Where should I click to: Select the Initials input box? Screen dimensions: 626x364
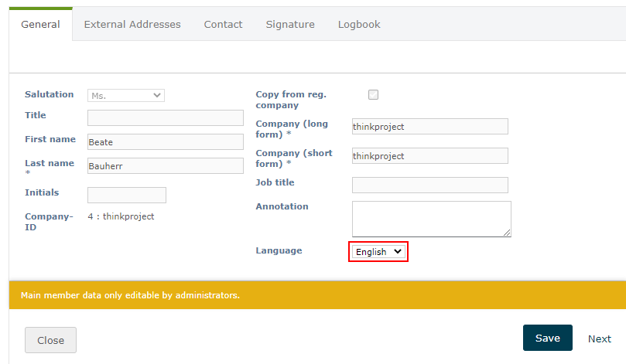pyautogui.click(x=127, y=195)
